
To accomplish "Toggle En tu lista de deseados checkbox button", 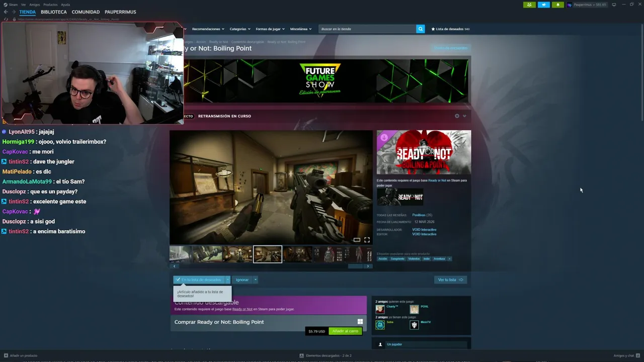I will [x=199, y=280].
